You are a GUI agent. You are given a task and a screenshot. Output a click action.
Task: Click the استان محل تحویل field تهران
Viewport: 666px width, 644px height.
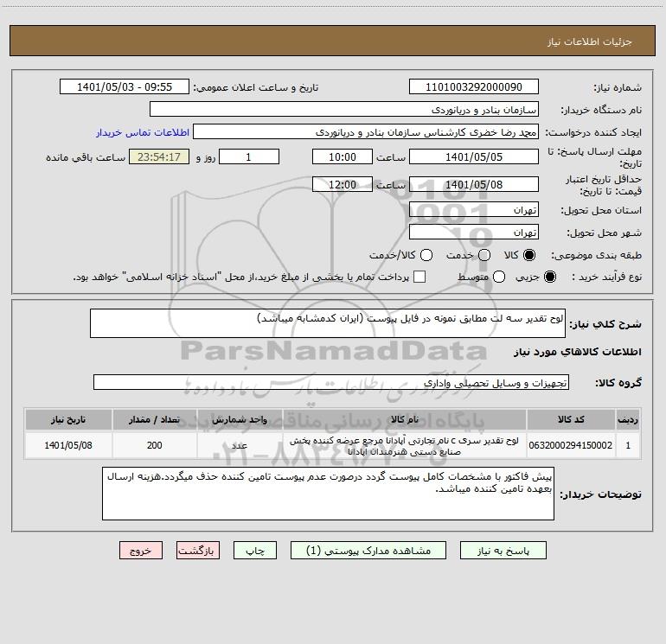(474, 209)
